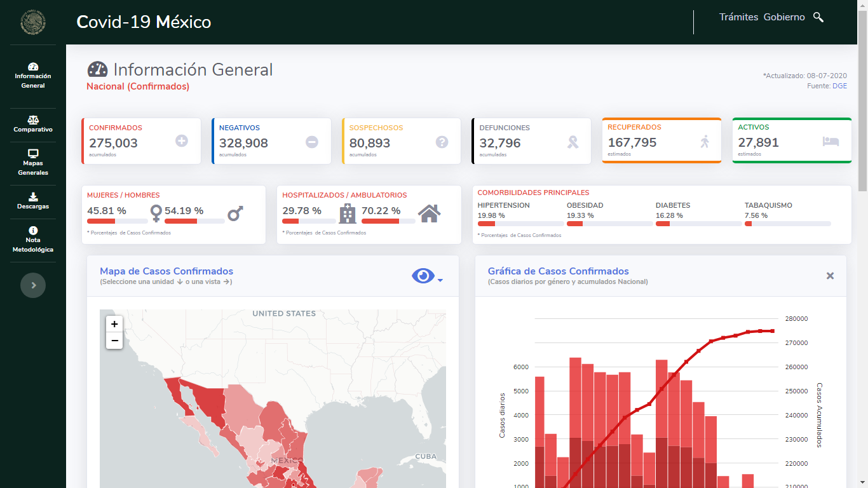Click the Comparativo balance-scale icon
This screenshot has width=868, height=488.
point(33,119)
